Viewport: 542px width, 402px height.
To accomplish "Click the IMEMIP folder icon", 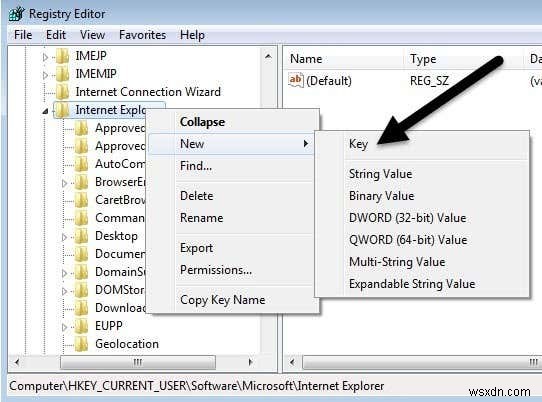I will tap(63, 74).
